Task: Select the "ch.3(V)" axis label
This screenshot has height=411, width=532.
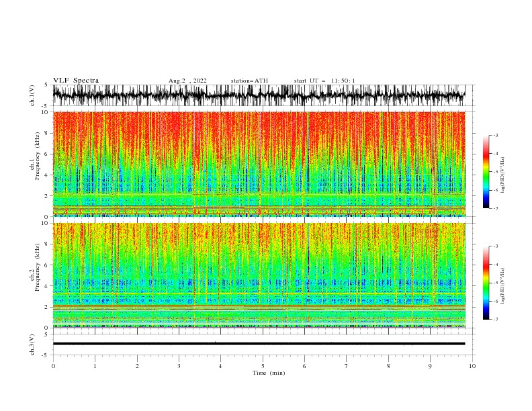Action: tap(32, 345)
